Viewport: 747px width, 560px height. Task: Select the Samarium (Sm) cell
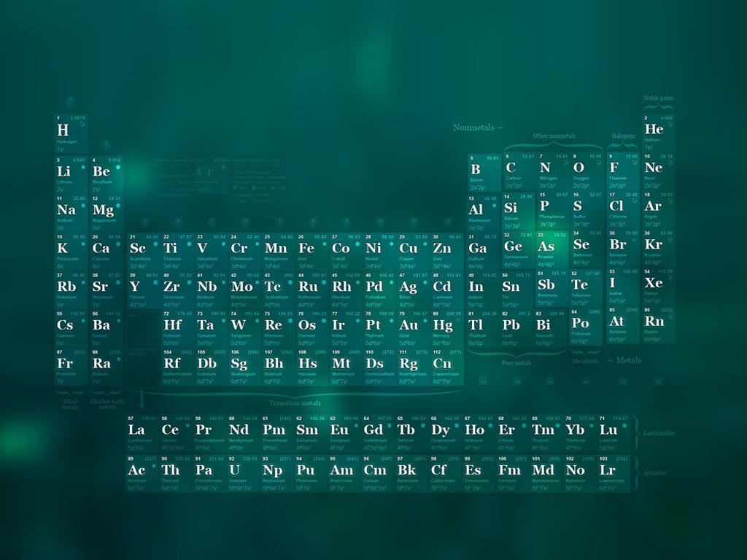coord(311,433)
